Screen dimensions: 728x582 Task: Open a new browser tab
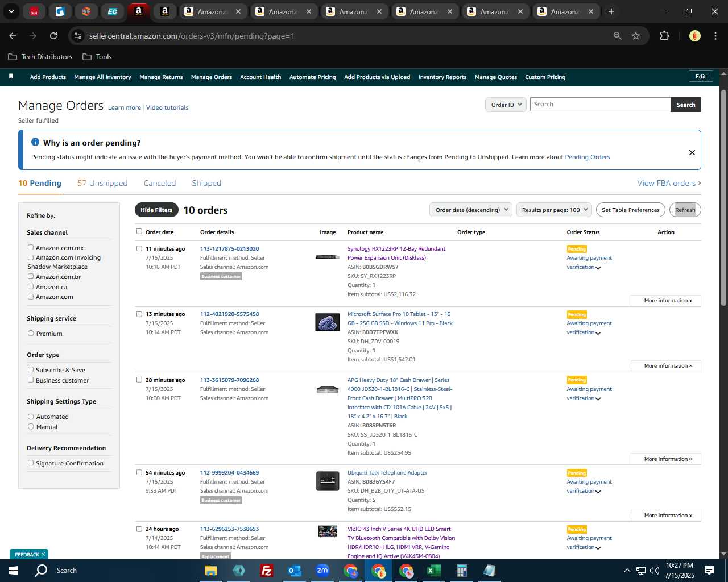tap(611, 11)
